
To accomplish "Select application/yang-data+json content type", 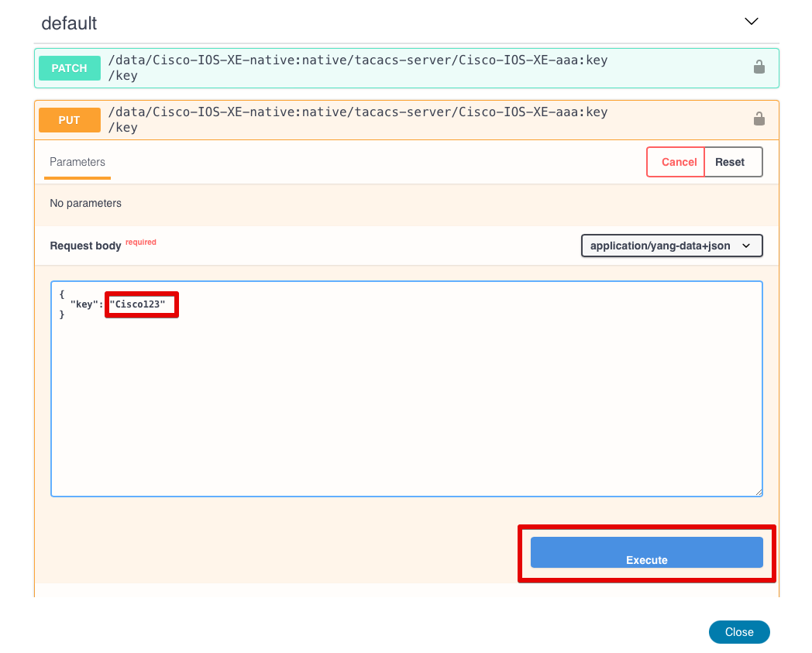I will 671,245.
